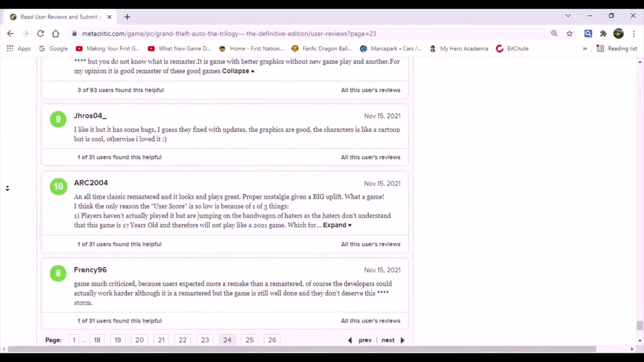Reload the page with refresh icon

40,34
